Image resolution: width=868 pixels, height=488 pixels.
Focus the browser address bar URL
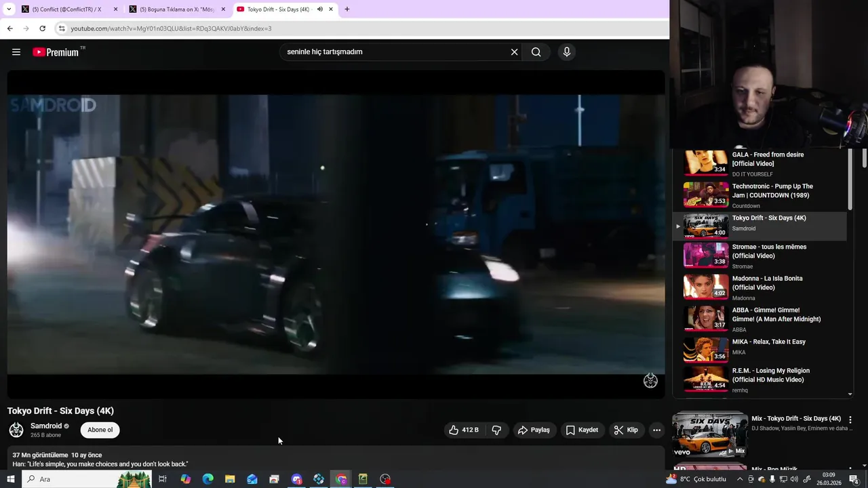[x=171, y=28]
